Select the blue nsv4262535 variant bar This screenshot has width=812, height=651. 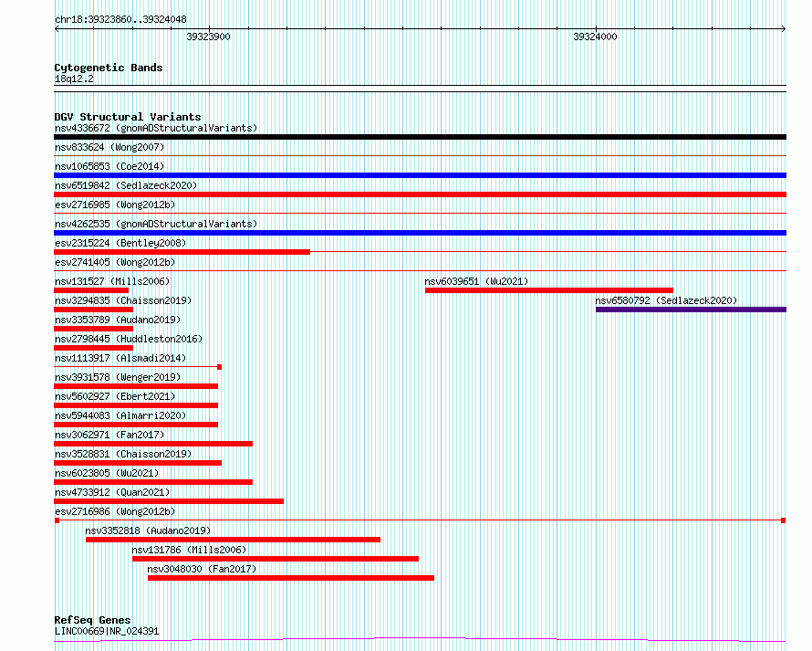tap(420, 233)
